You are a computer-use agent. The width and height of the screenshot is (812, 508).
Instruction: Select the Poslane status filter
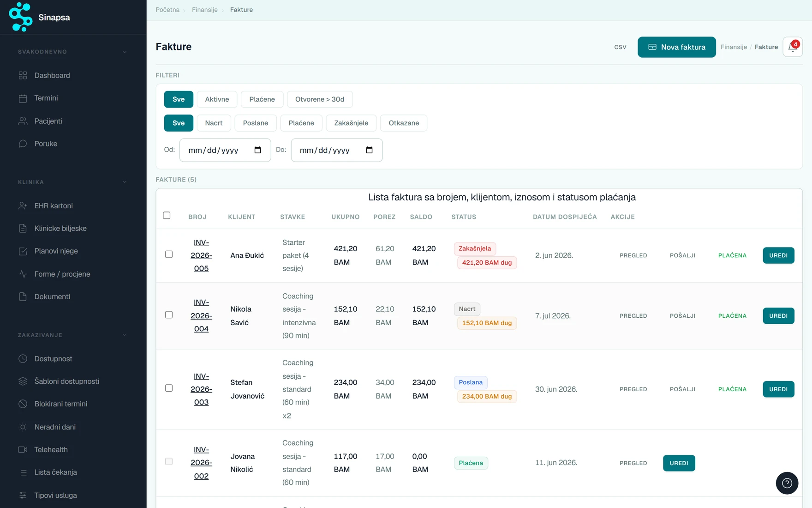point(256,123)
